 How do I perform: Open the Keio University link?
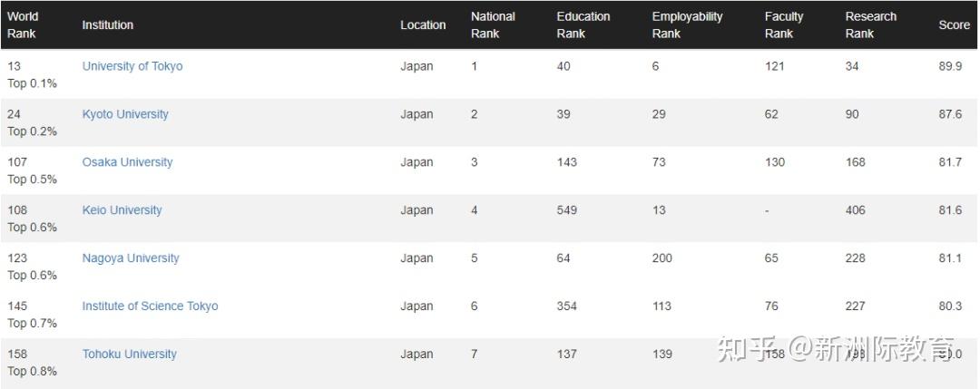pos(122,210)
